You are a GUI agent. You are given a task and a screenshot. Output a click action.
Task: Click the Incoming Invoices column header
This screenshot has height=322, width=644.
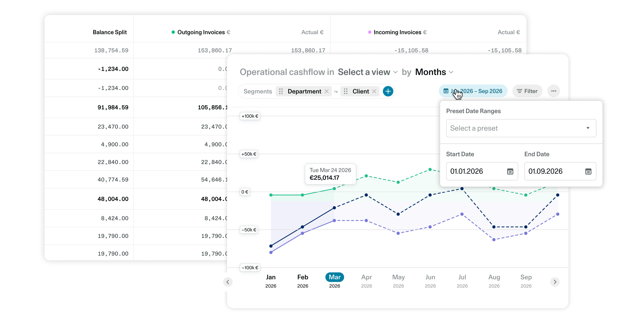[x=397, y=32]
